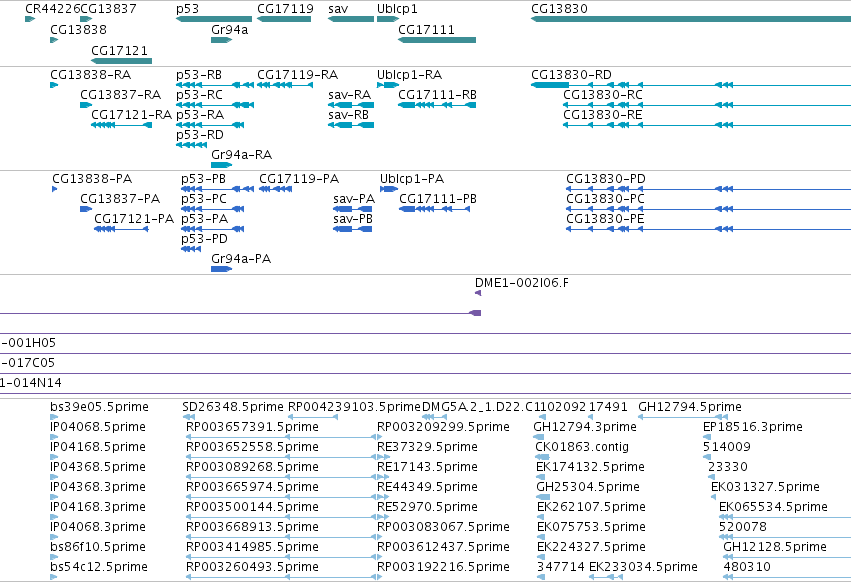Screen dimensions: 851x582
Task: Select the CK01863.contig label
Action: [582, 447]
